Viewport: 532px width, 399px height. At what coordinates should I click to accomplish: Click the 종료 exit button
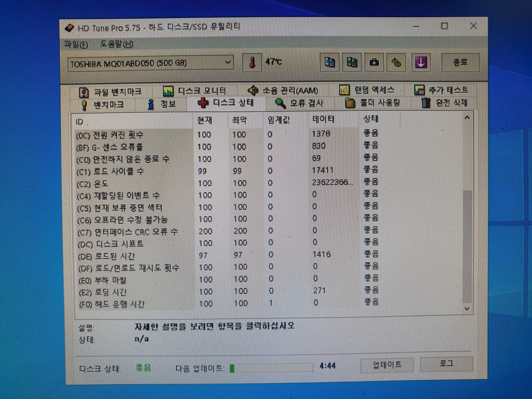(460, 63)
